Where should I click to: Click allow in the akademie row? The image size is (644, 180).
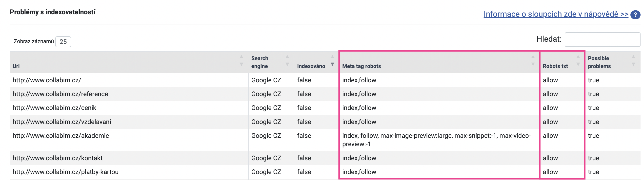coord(550,136)
